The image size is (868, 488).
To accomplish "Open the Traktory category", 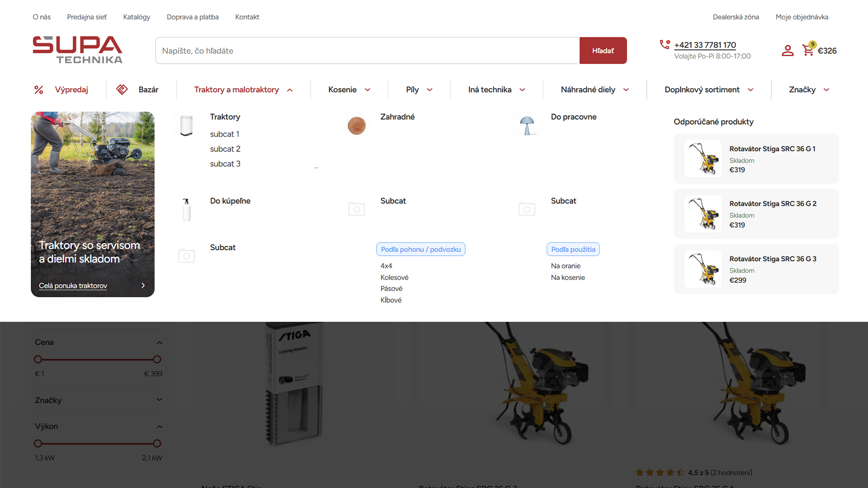I will point(225,117).
